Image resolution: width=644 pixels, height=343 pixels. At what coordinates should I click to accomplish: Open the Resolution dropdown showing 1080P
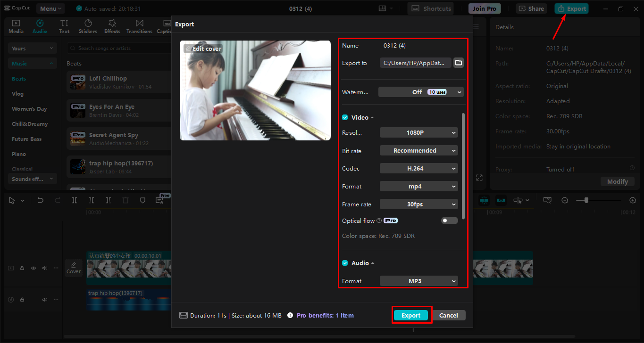(418, 132)
